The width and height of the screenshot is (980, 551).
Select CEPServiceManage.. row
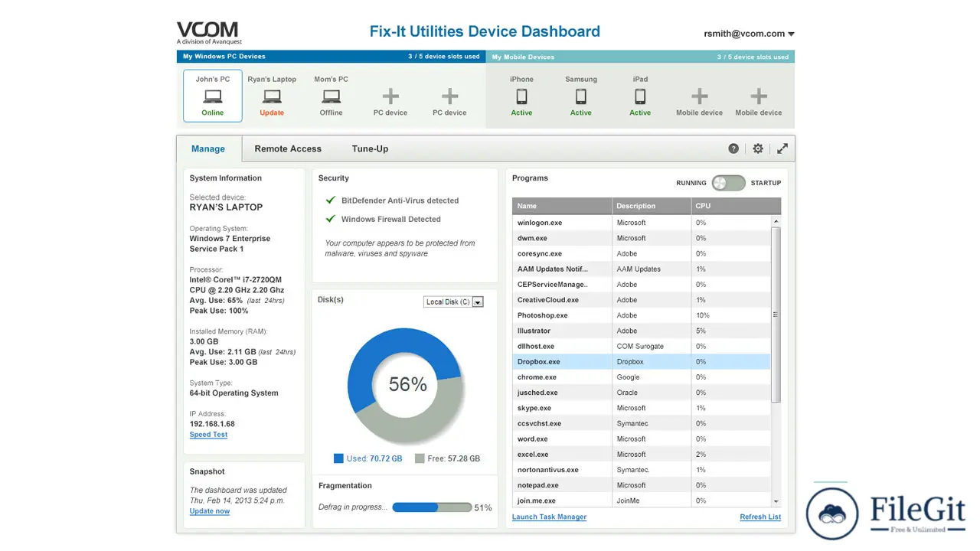pyautogui.click(x=642, y=284)
